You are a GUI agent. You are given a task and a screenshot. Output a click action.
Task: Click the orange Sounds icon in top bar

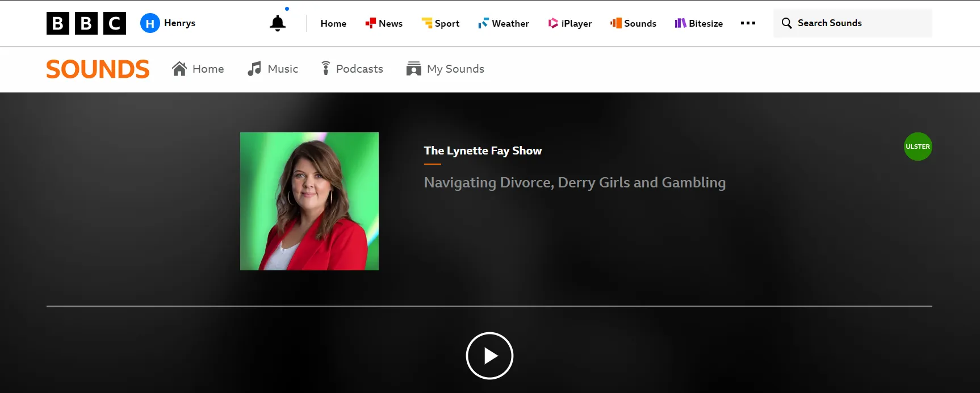[x=616, y=23]
